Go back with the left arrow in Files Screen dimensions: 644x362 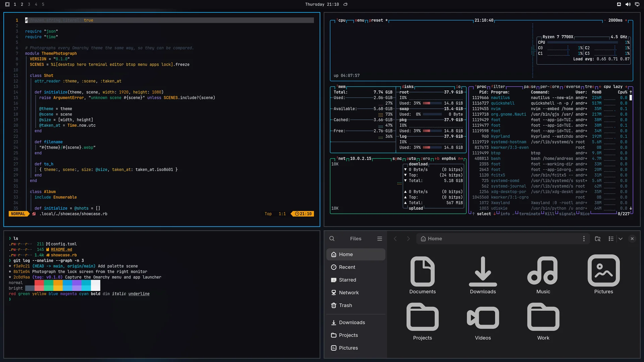click(395, 239)
